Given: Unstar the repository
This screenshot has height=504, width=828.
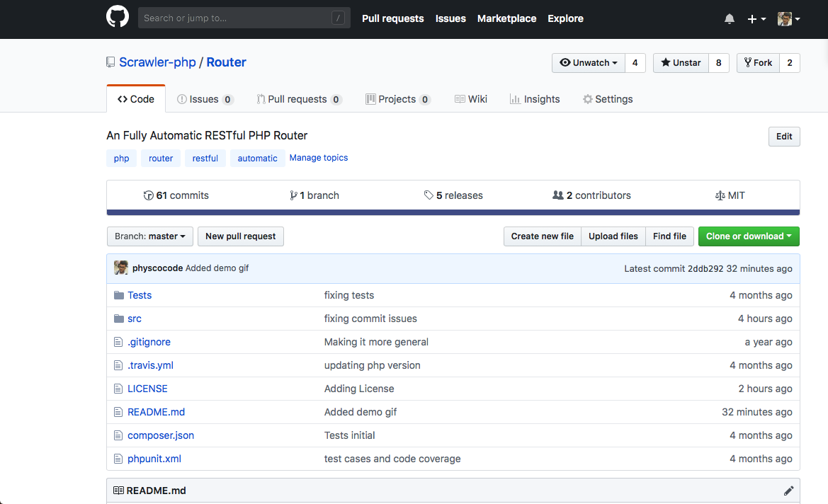Looking at the screenshot, I should [681, 63].
